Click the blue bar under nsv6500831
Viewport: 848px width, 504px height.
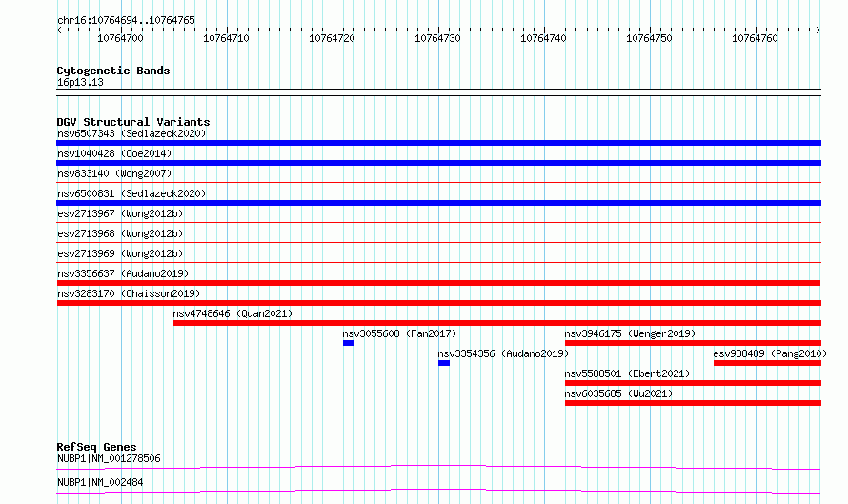[x=438, y=203]
